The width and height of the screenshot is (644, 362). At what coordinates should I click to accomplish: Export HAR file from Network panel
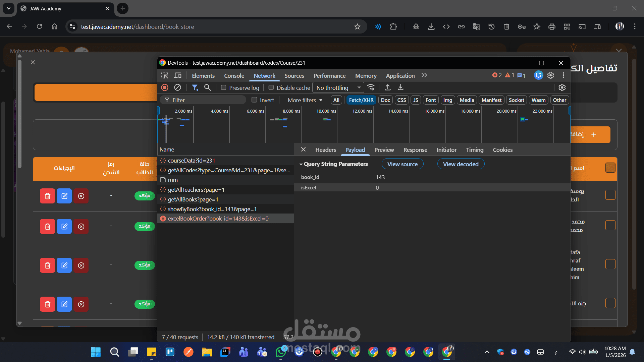[x=400, y=87]
